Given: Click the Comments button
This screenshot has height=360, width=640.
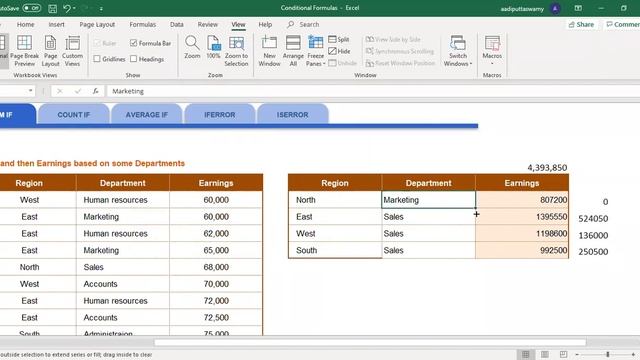Looking at the screenshot, I should [x=622, y=24].
